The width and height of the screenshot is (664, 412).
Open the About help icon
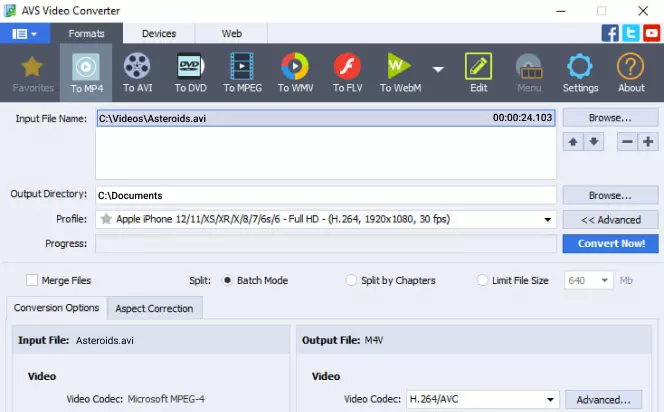pos(631,73)
